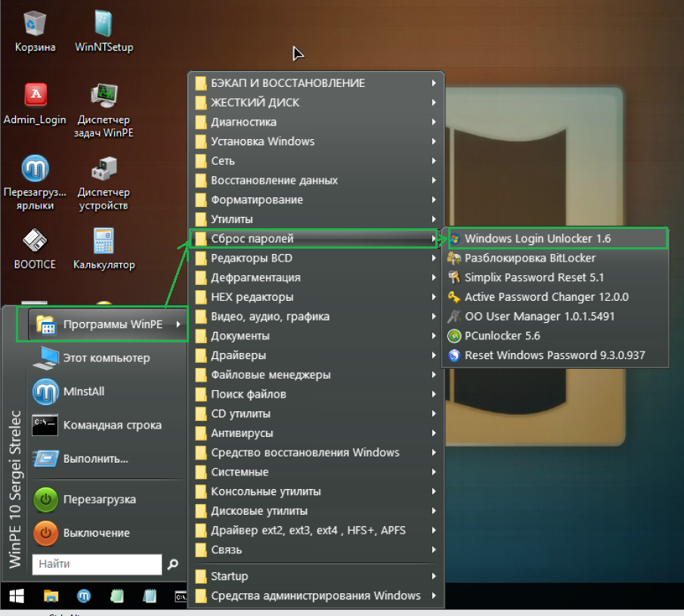Open the Калькулятор desktop icon
Viewport: 684px width, 616px height.
104,249
